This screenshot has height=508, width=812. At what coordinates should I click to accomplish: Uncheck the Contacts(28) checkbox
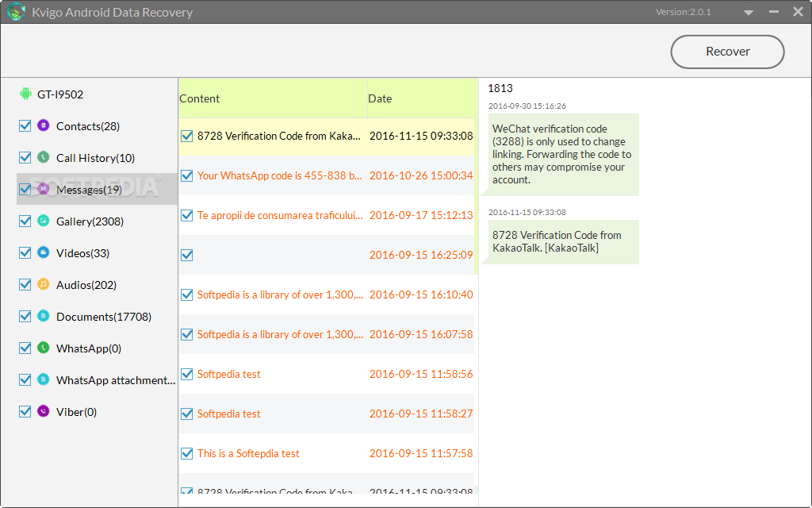pos(25,125)
